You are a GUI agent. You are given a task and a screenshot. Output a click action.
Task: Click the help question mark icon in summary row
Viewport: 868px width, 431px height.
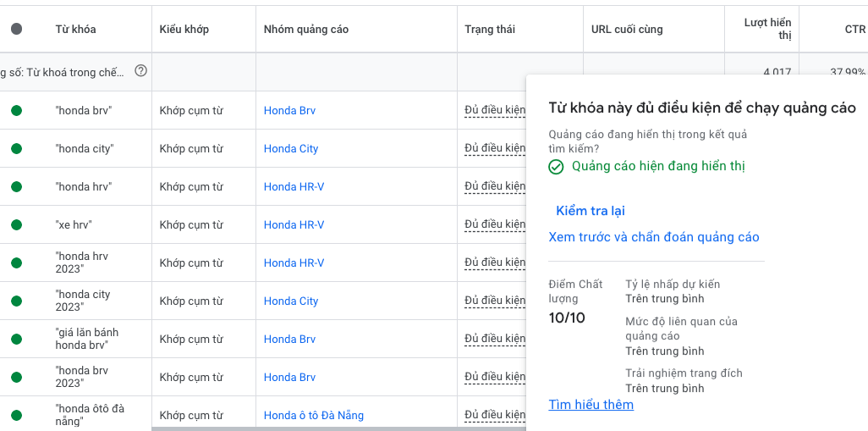click(140, 71)
